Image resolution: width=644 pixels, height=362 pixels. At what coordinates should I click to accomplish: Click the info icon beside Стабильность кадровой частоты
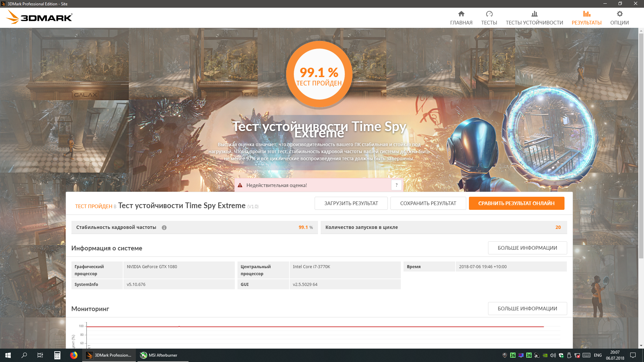tap(164, 228)
